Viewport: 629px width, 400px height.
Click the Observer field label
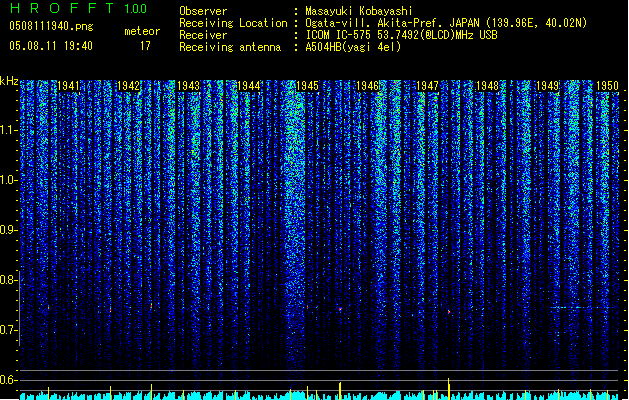pos(203,11)
